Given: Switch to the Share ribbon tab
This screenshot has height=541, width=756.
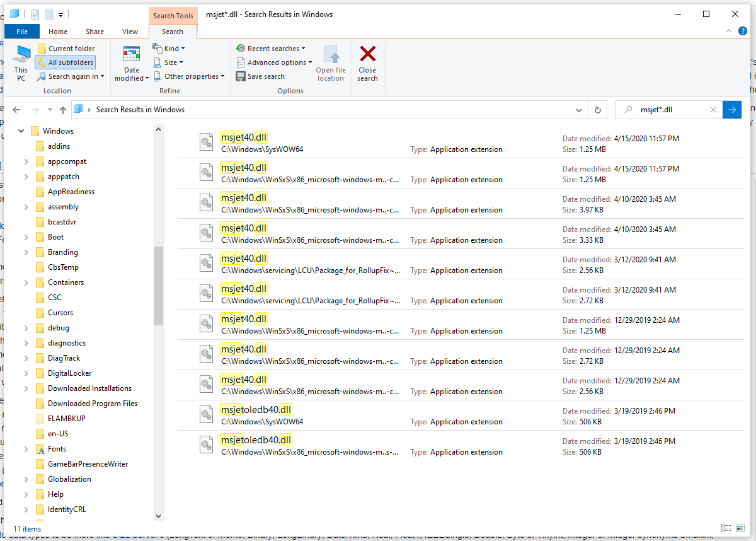Looking at the screenshot, I should pyautogui.click(x=95, y=32).
